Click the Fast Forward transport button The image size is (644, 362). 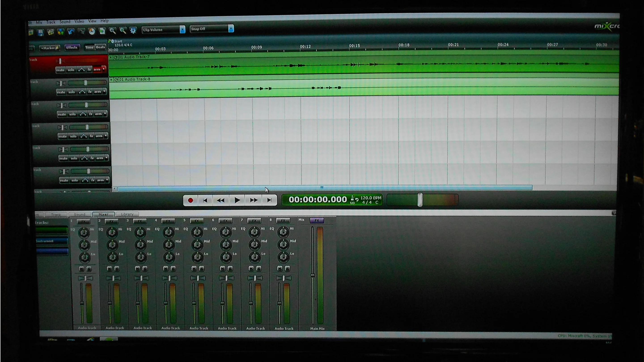254,200
